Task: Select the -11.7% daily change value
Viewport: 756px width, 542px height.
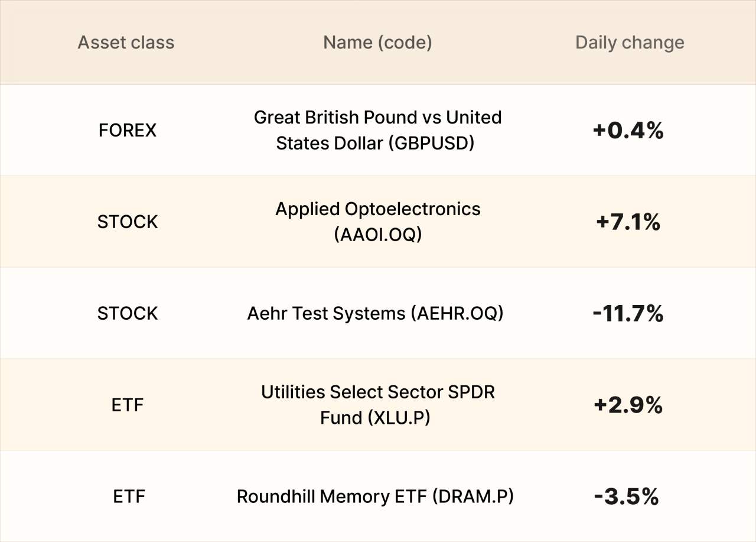Action: [628, 314]
